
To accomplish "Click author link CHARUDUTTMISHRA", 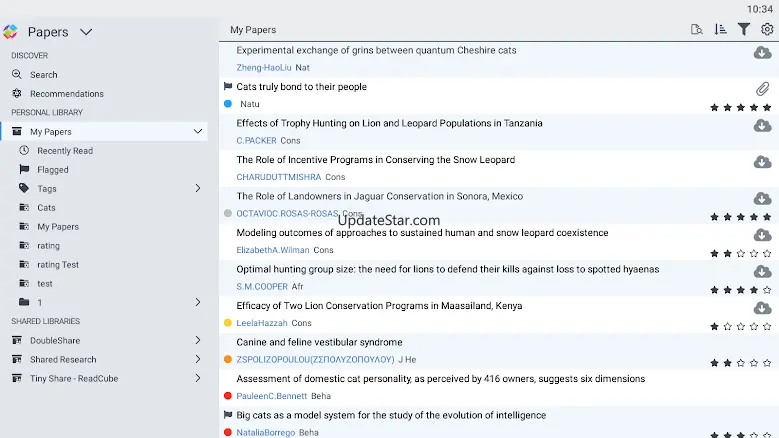I will coord(279,177).
